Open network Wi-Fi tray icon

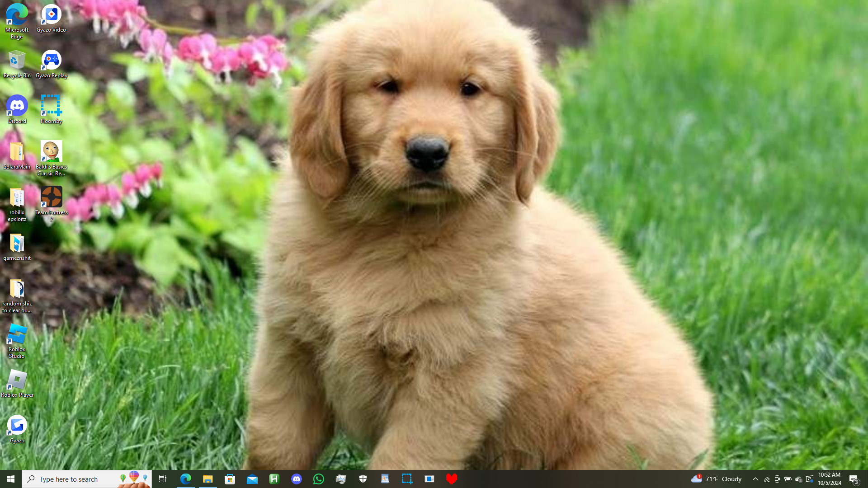[766, 479]
